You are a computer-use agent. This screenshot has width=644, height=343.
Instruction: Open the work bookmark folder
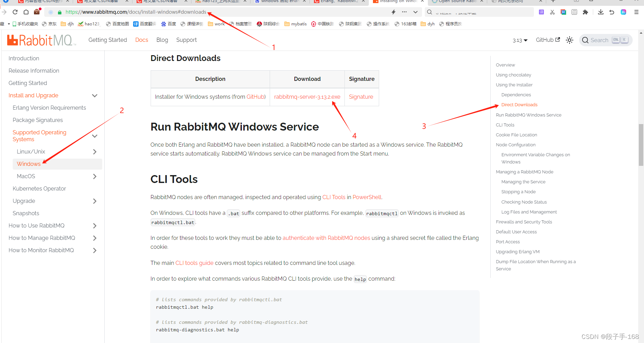tap(216, 24)
